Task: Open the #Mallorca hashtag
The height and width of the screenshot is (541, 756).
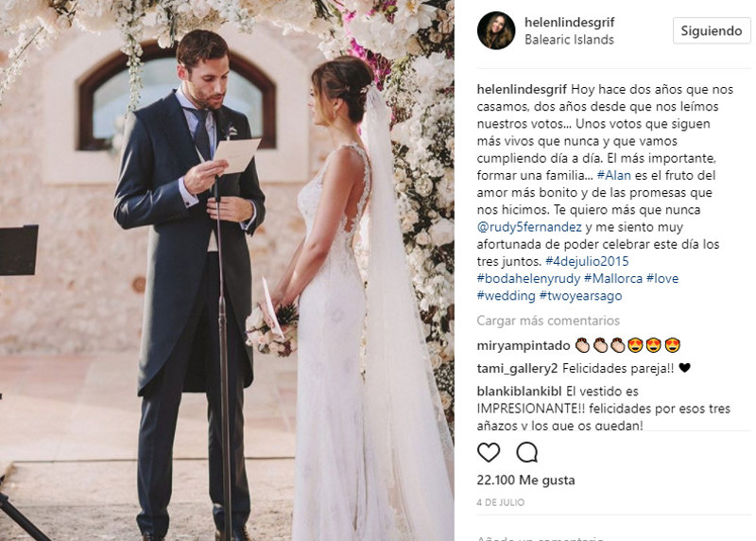Action: point(612,278)
